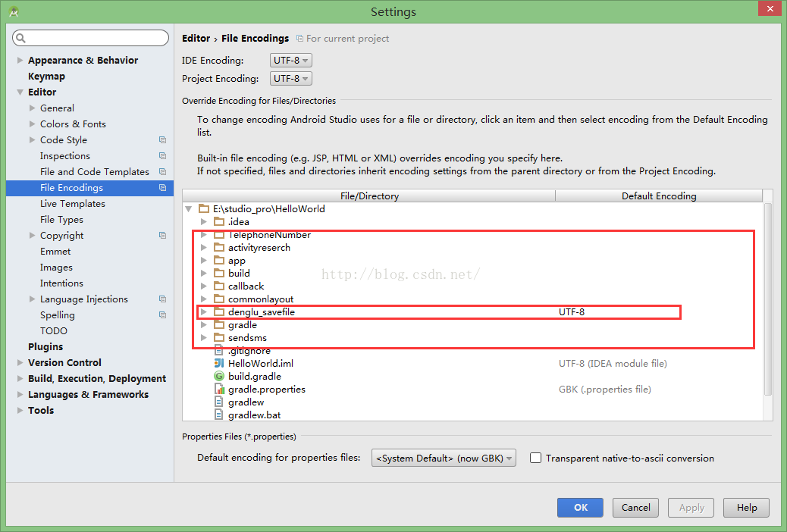This screenshot has width=787, height=532.
Task: Click the Android Studio icon in title bar
Action: (14, 11)
